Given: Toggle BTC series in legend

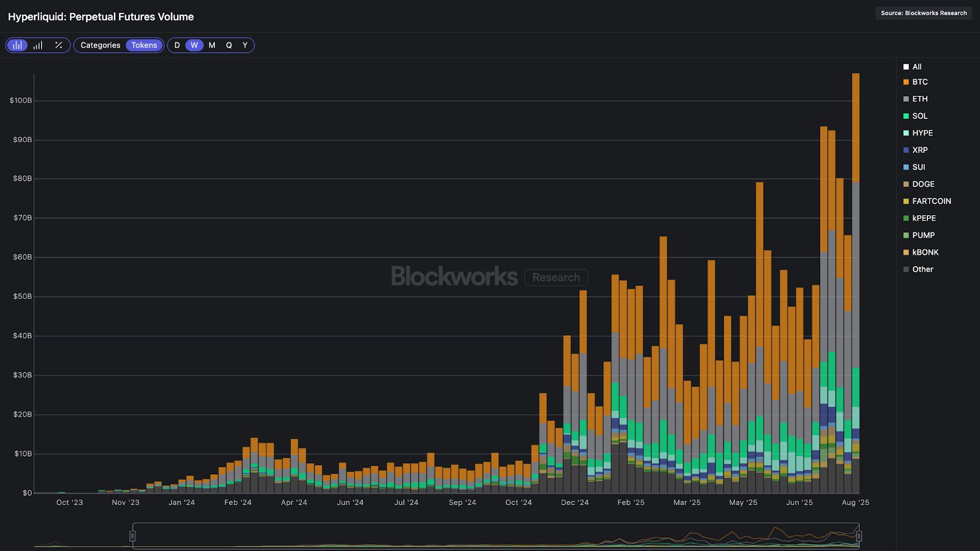Looking at the screenshot, I should (x=915, y=82).
